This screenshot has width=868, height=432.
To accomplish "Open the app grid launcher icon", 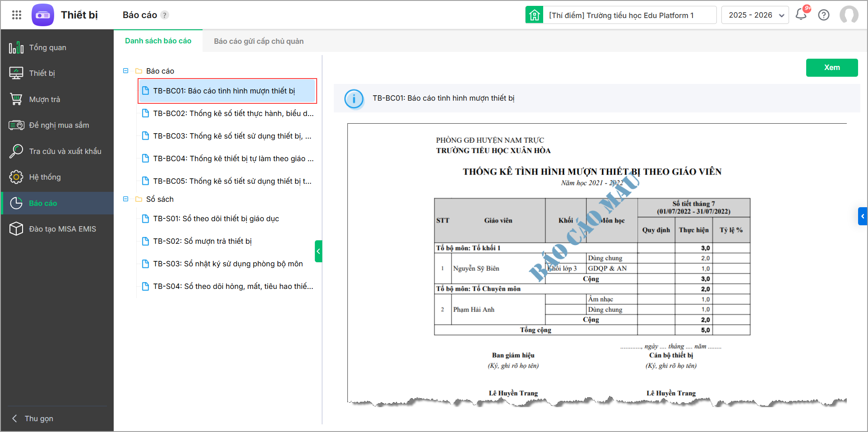I will coord(17,15).
